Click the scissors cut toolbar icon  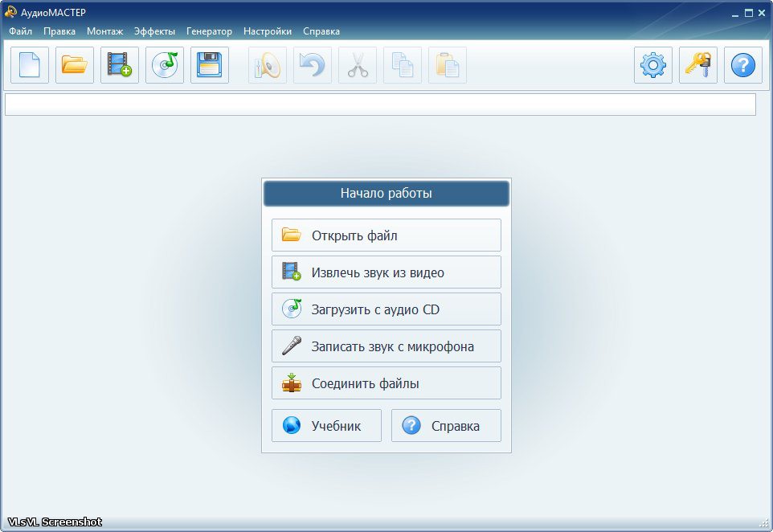pyautogui.click(x=358, y=65)
